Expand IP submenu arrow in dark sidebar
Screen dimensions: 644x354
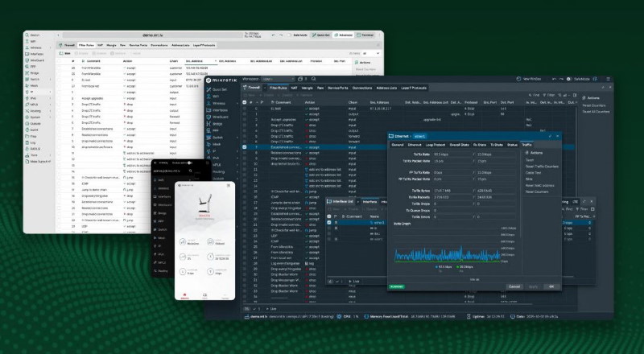(237, 151)
